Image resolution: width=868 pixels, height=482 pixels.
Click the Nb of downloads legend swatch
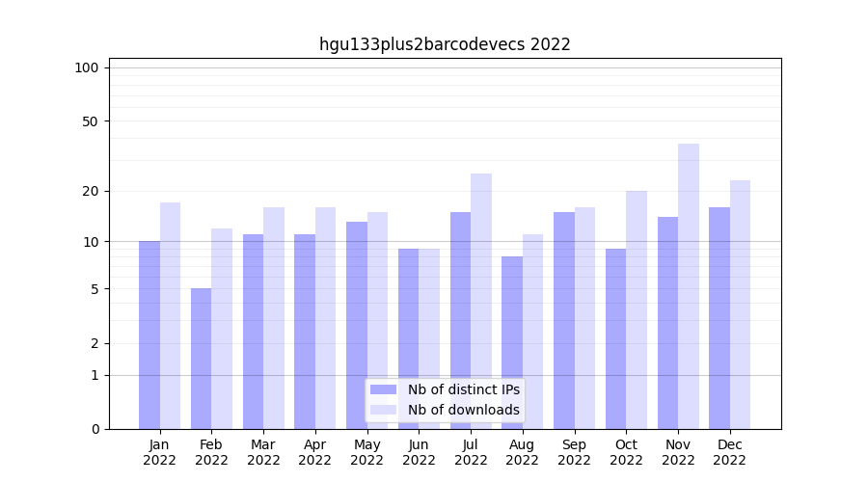point(383,410)
